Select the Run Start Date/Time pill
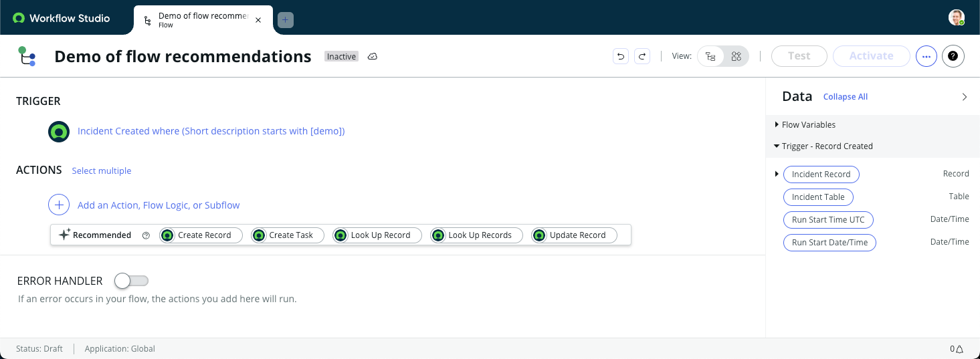Viewport: 980px width, 359px height. pos(829,243)
